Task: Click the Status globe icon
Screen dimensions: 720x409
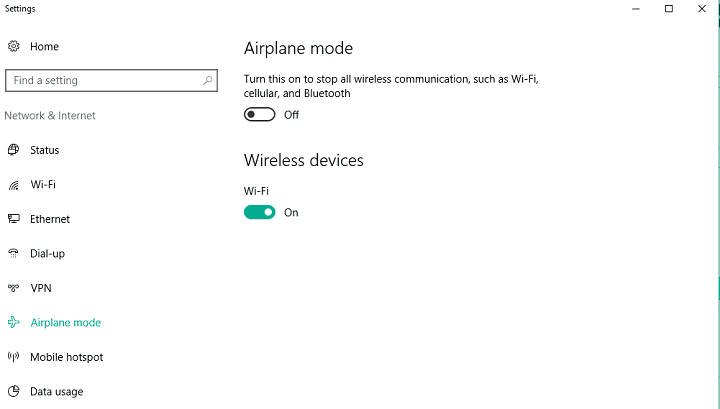Action: click(14, 150)
